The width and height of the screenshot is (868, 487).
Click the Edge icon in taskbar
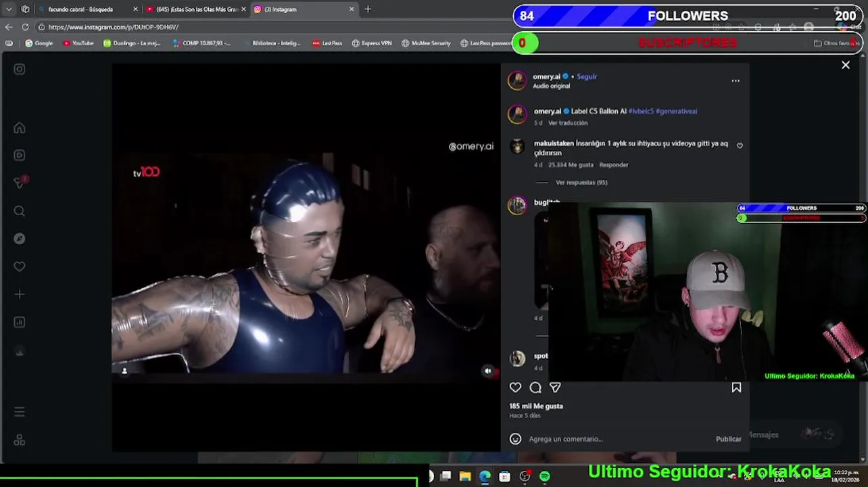coord(485,477)
